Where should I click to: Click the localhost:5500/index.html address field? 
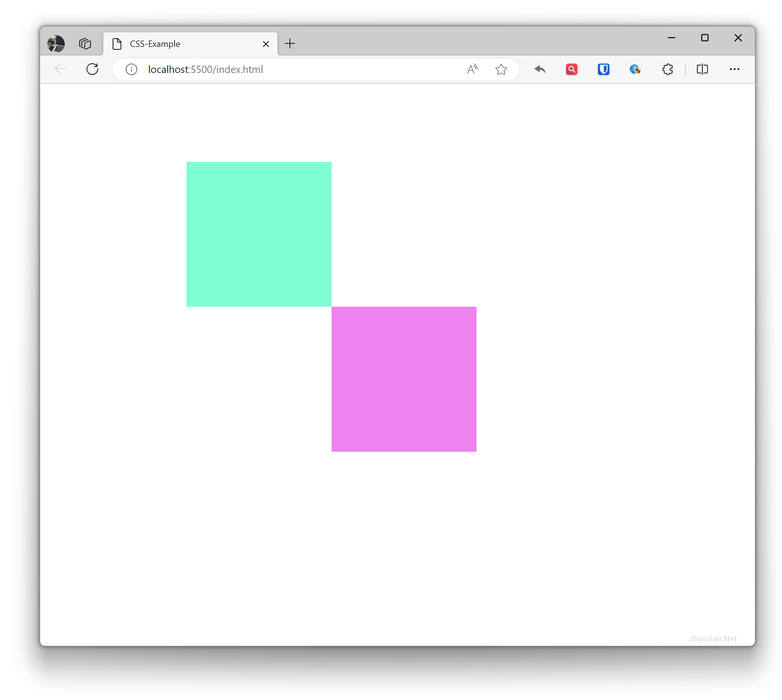tap(290, 70)
